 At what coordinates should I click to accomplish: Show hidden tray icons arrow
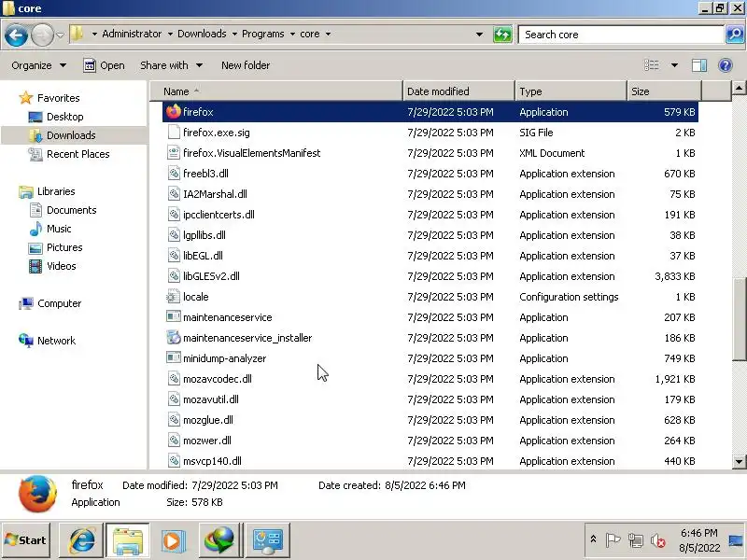click(593, 539)
